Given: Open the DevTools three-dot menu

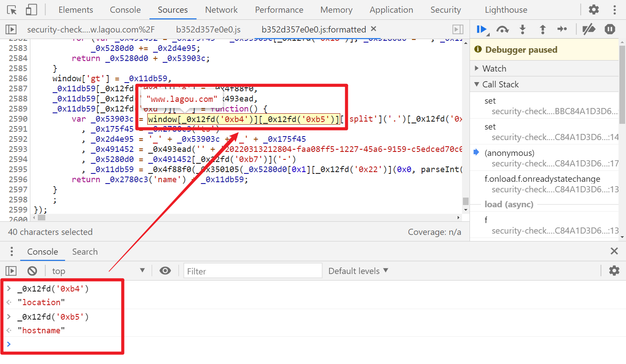Looking at the screenshot, I should (614, 9).
